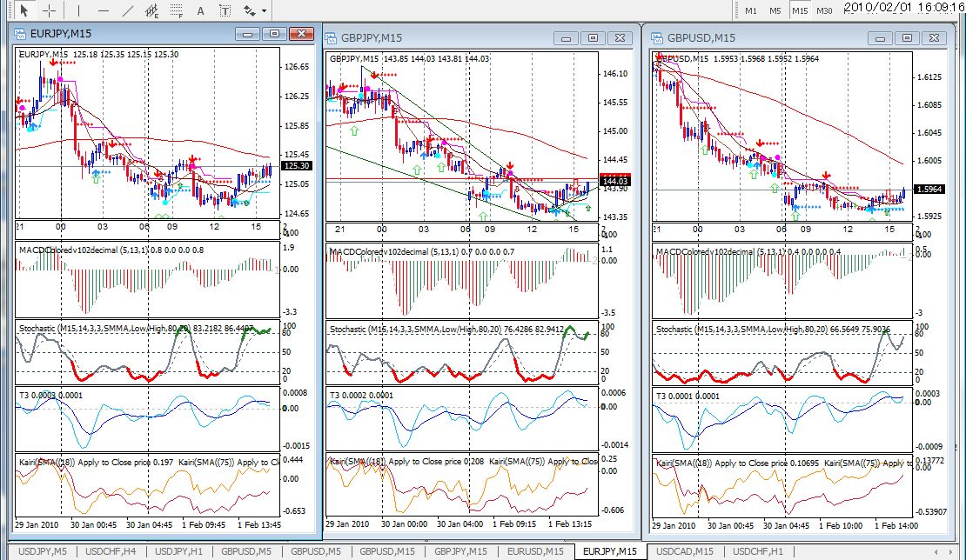
Task: Open the GBPUSD,M15 chart tab
Action: point(387,551)
